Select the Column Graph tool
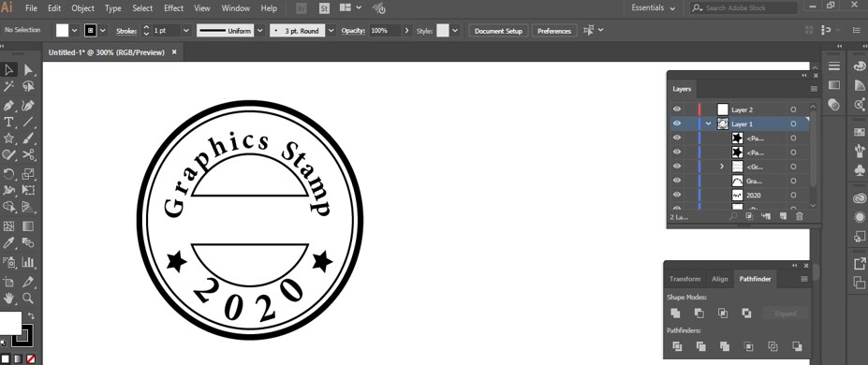Image resolution: width=868 pixels, height=365 pixels. (28, 262)
